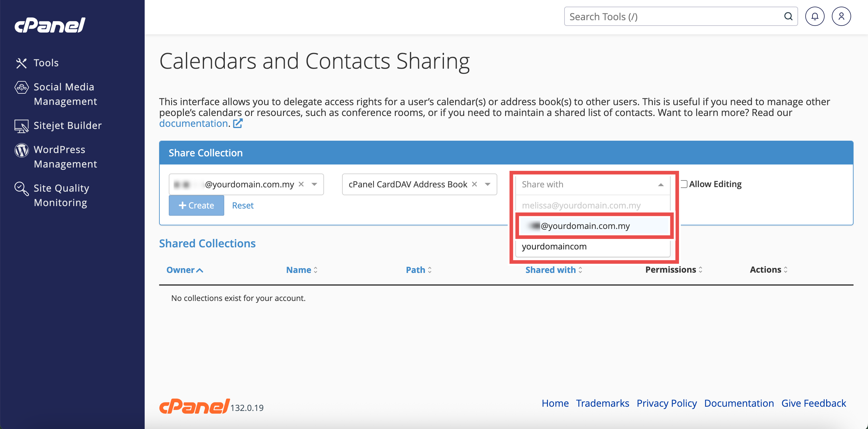The height and width of the screenshot is (429, 868).
Task: Open the Sitejet Builder icon
Action: coord(21,126)
